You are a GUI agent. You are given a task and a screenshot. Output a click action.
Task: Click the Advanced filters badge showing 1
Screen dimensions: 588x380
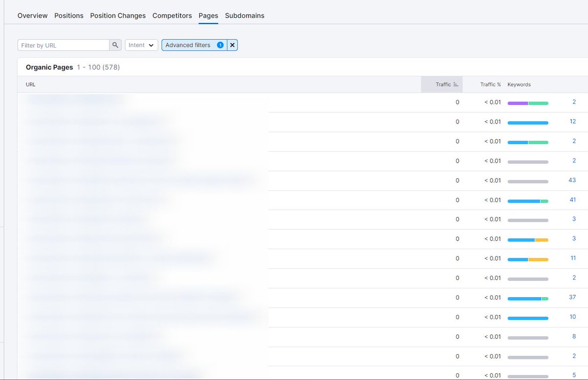[x=220, y=45]
